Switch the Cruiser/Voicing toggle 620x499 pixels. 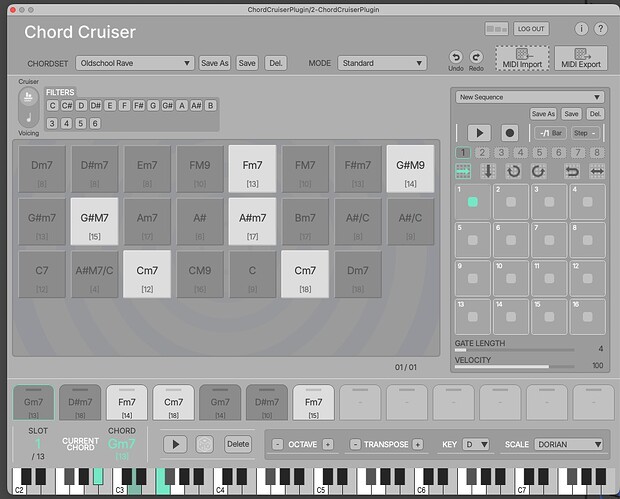28,107
